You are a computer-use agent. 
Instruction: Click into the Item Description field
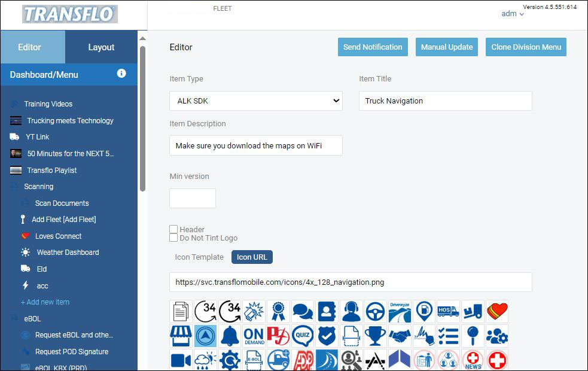[x=256, y=145]
